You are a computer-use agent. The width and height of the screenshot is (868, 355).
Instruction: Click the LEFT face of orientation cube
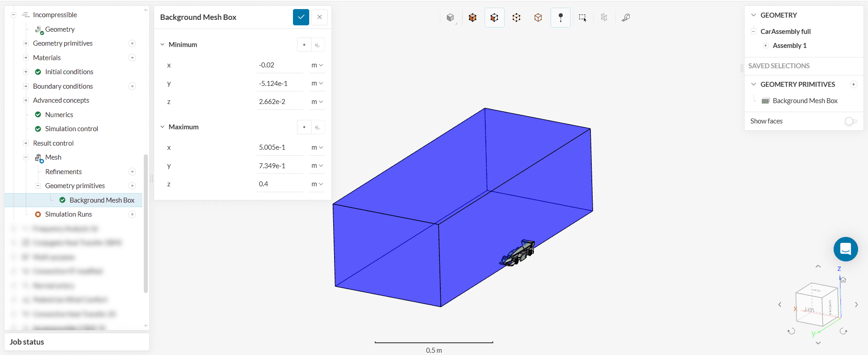pos(810,310)
